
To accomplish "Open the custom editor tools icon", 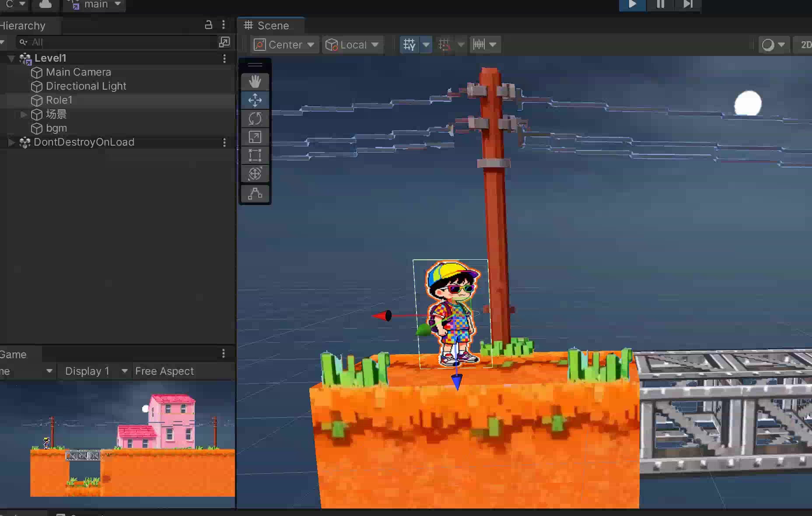I will click(255, 194).
